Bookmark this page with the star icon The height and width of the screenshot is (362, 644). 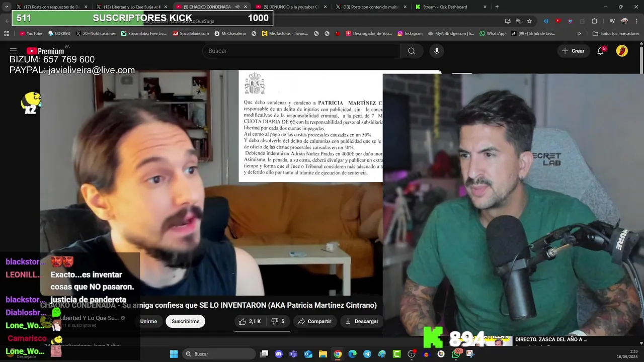(529, 21)
